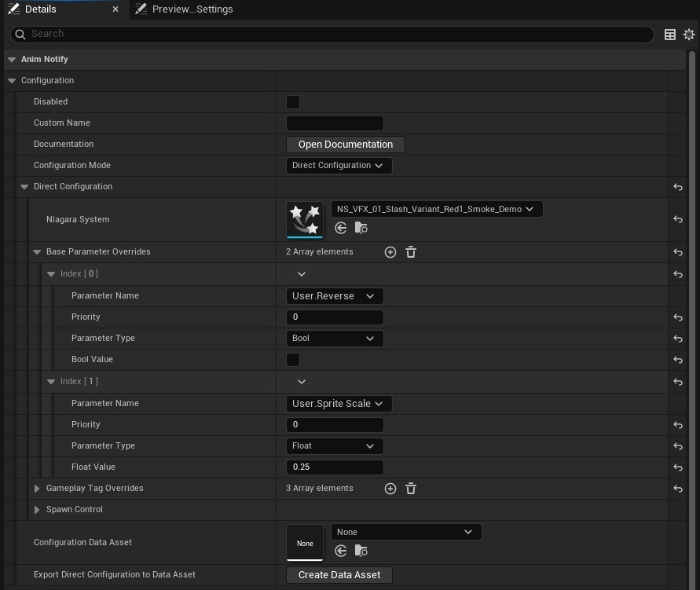Toggle the Bool Value checkbox

[x=293, y=360]
